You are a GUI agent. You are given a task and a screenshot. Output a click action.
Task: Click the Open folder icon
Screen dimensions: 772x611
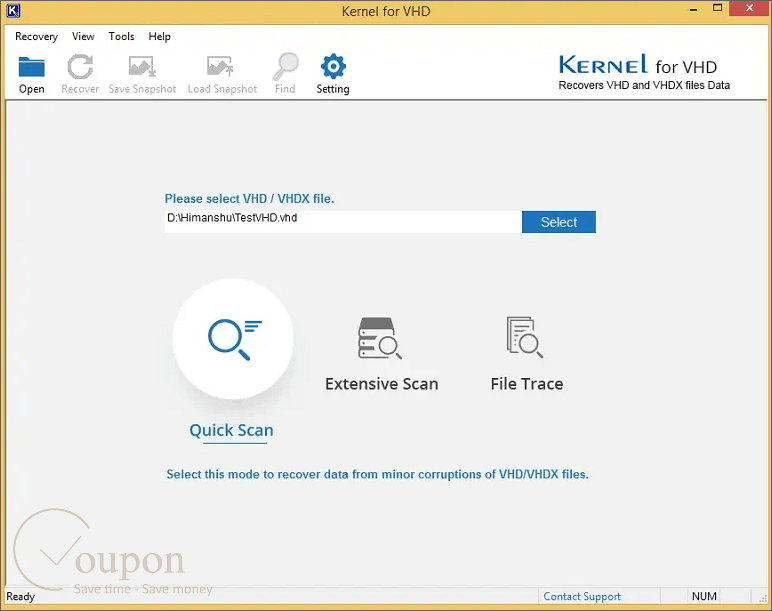click(32, 67)
